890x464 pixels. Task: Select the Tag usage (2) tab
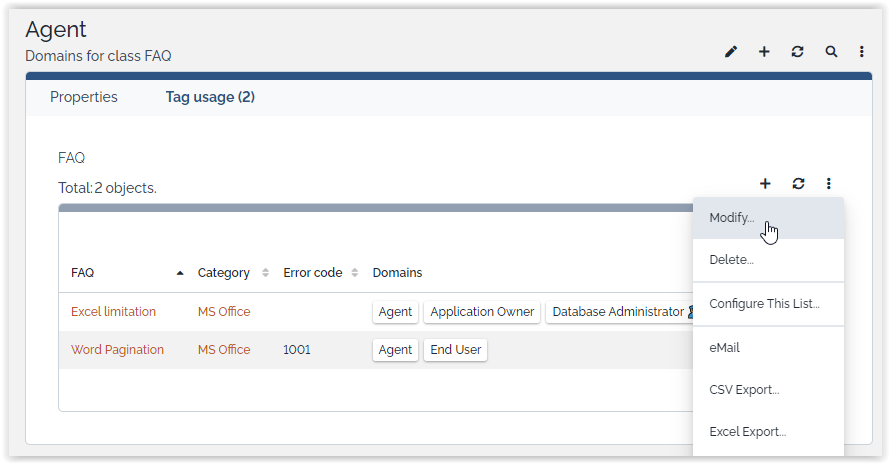[210, 97]
